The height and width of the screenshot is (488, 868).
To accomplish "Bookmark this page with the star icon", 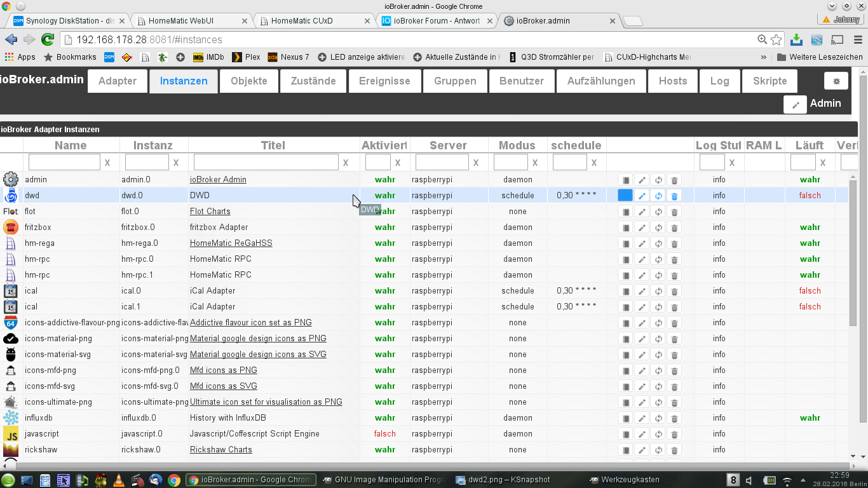I will (776, 39).
